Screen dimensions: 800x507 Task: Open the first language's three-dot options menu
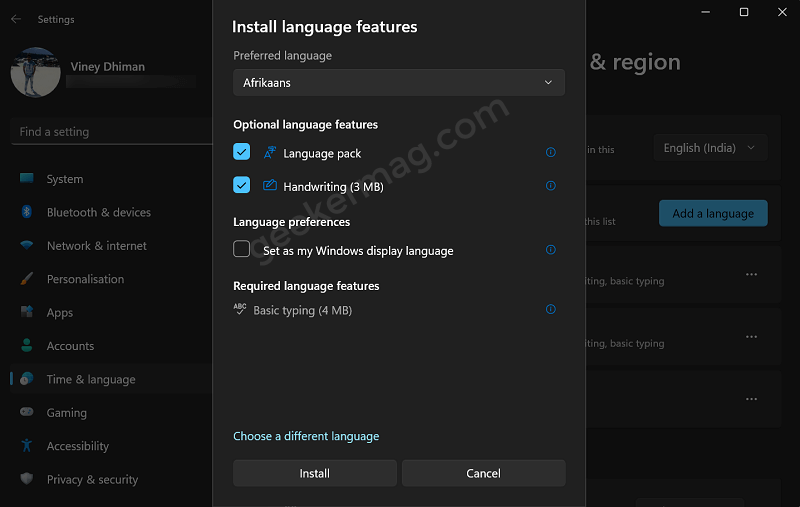pyautogui.click(x=751, y=274)
